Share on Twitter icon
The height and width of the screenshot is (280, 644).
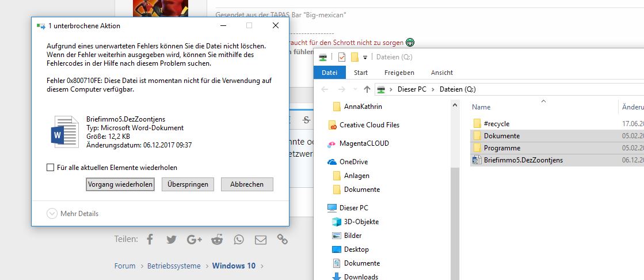[x=172, y=239]
